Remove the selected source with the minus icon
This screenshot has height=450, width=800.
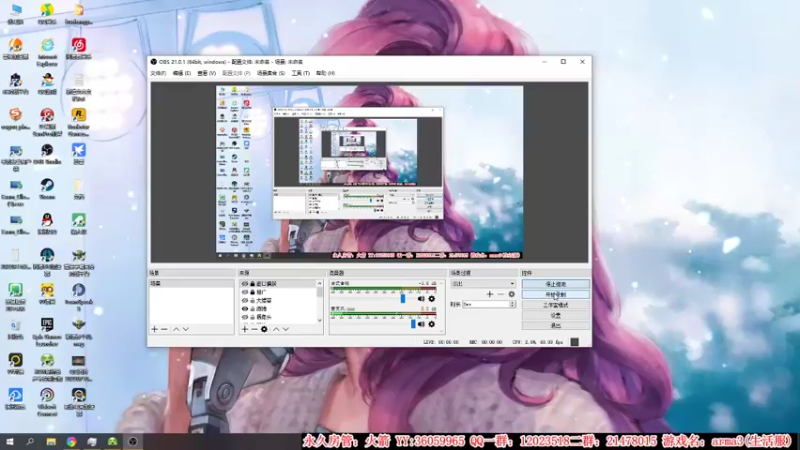click(x=254, y=330)
